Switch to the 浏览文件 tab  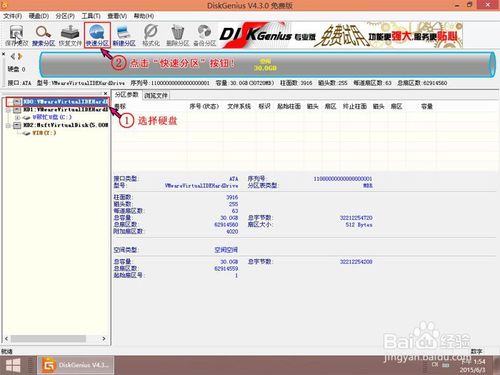click(156, 96)
